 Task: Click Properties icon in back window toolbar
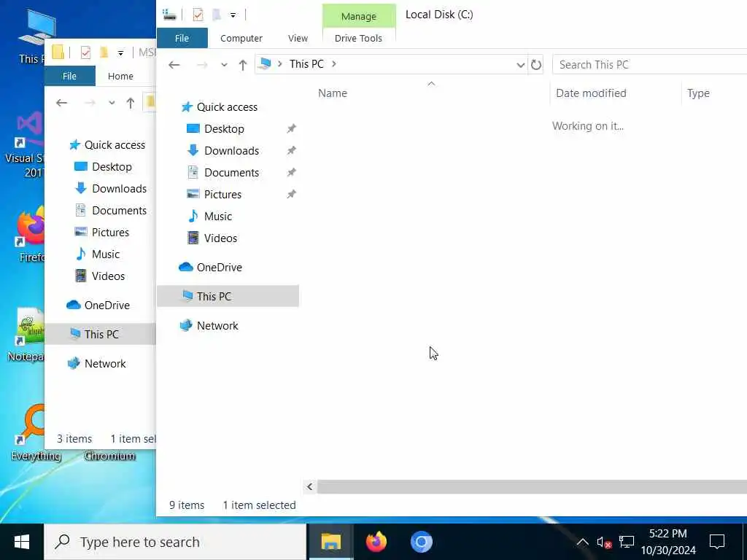85,52
